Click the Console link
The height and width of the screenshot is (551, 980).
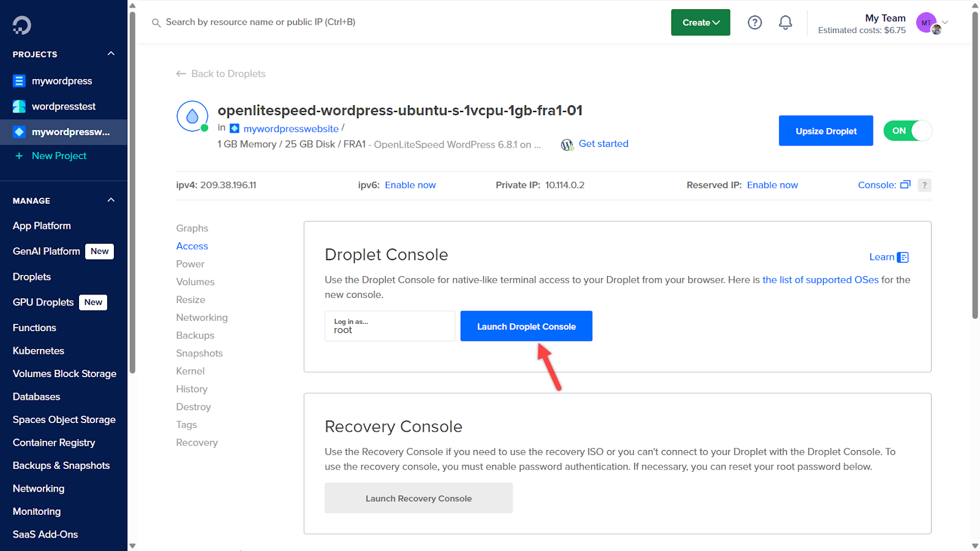(x=877, y=185)
